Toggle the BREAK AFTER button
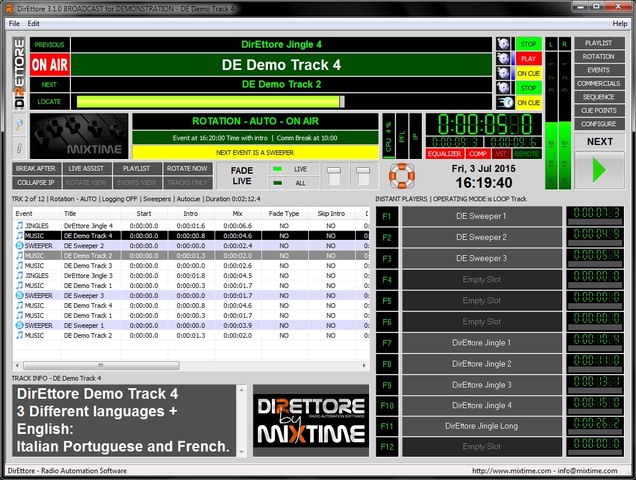The height and width of the screenshot is (480, 636). pyautogui.click(x=36, y=168)
